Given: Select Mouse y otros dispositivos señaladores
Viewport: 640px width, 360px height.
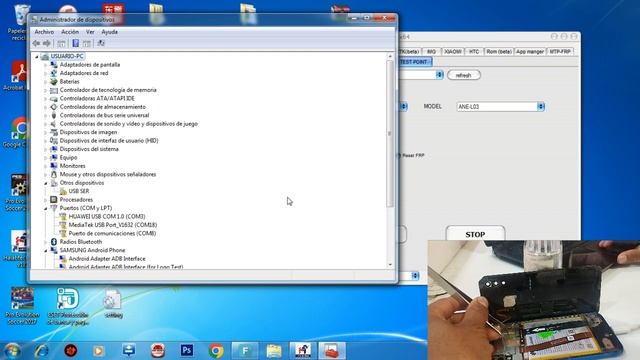Looking at the screenshot, I should (108, 174).
